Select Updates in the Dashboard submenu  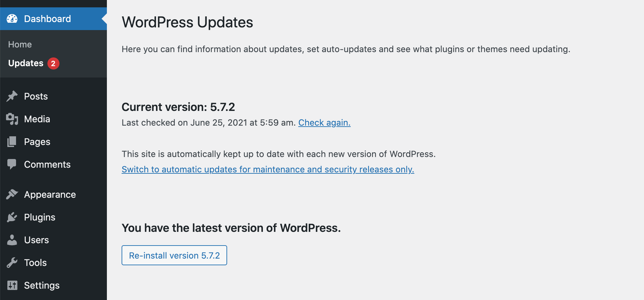26,63
